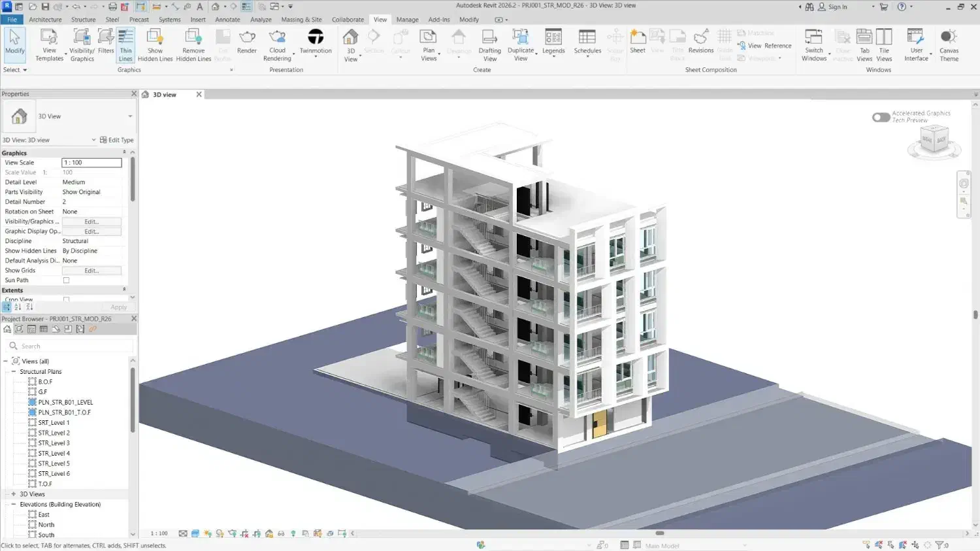Toggle the Accelerated Graphics Tech Preview switch
Viewport: 980px width, 551px height.
(881, 117)
